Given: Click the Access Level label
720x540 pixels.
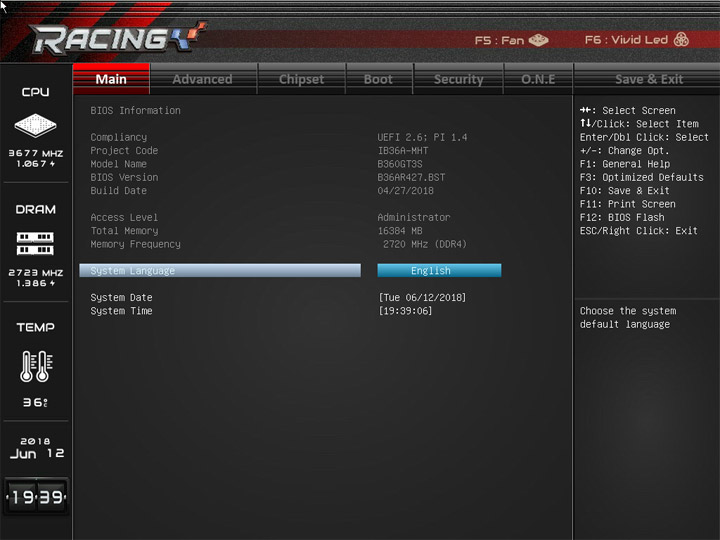Looking at the screenshot, I should (124, 217).
